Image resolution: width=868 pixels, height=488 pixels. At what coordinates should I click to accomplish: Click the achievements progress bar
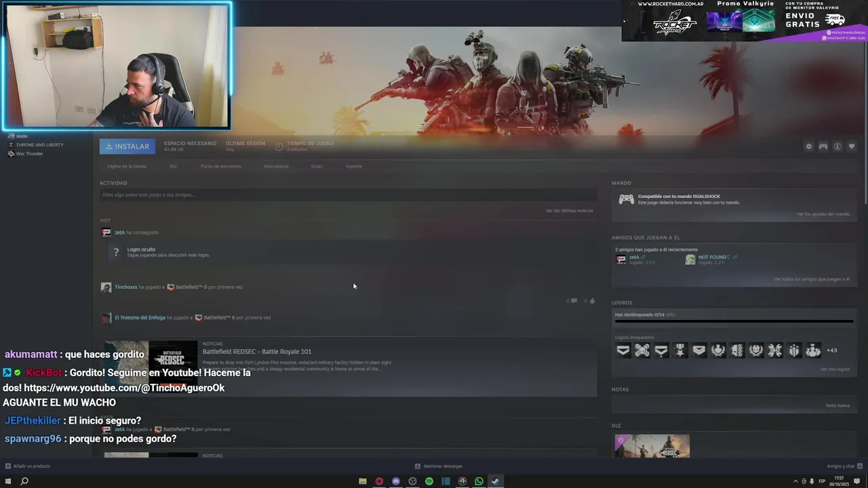click(x=734, y=322)
